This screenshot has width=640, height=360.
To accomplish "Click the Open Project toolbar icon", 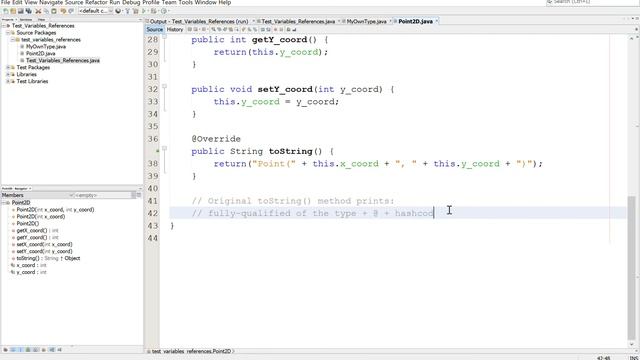I will [x=21, y=11].
